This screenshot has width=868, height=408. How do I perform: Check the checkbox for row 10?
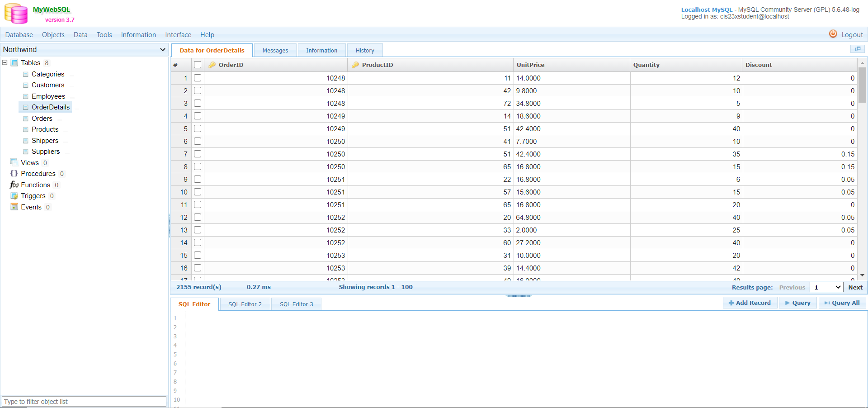[x=198, y=192]
